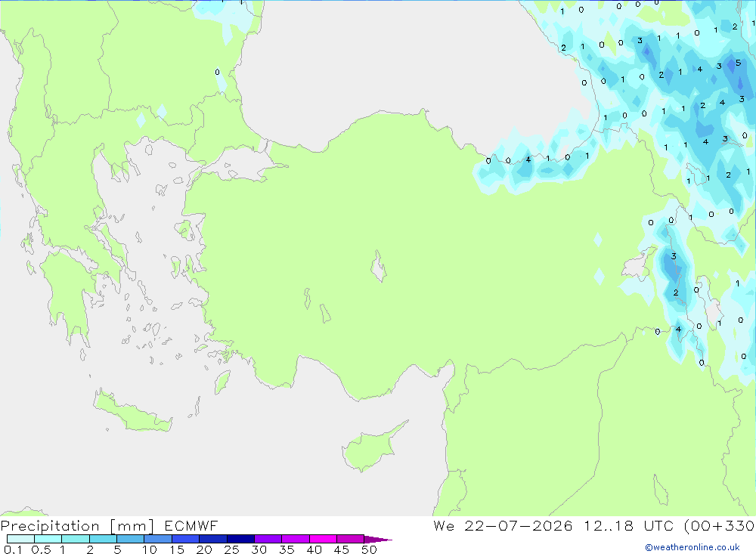Select the 2–5 mm legend color swatch
Image resolution: width=756 pixels, height=554 pixels.
(x=103, y=539)
